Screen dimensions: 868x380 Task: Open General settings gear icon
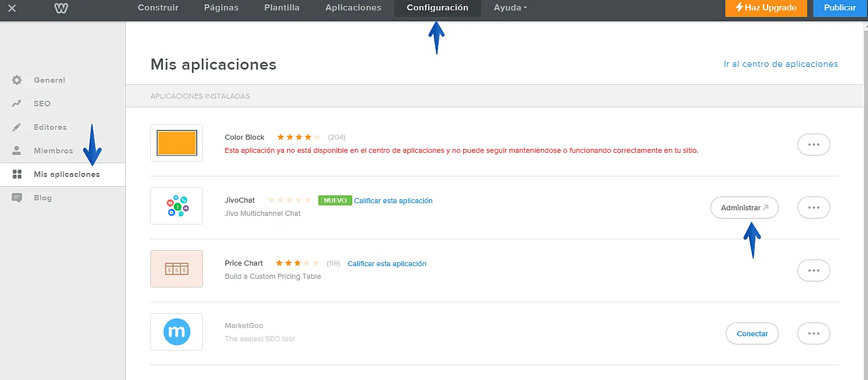point(17,80)
